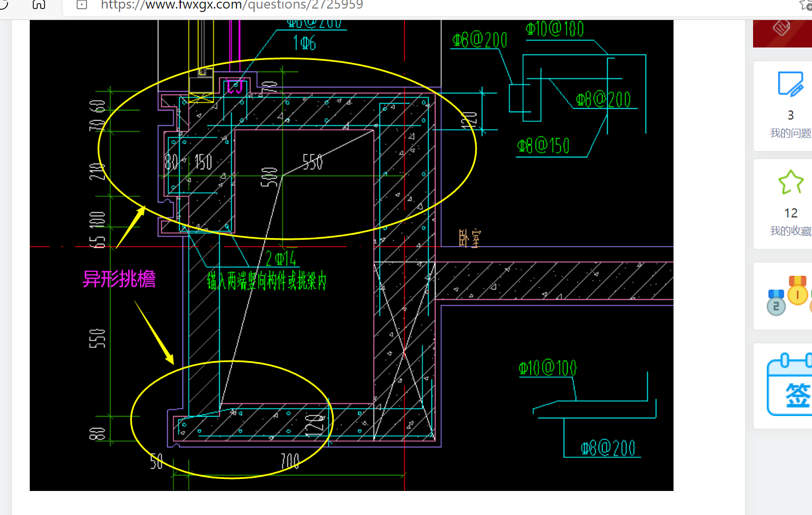This screenshot has height=515, width=812.
Task: Click the count 12 above 我的收藏
Action: (791, 213)
